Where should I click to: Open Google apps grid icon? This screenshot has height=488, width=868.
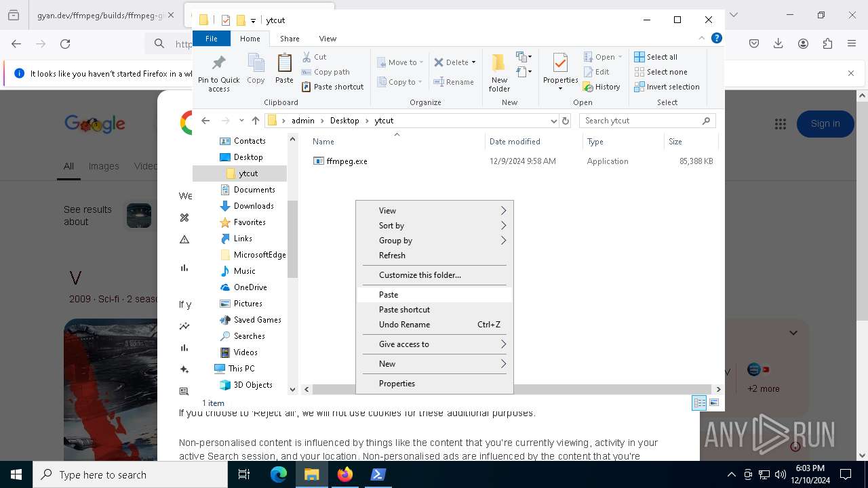(781, 124)
